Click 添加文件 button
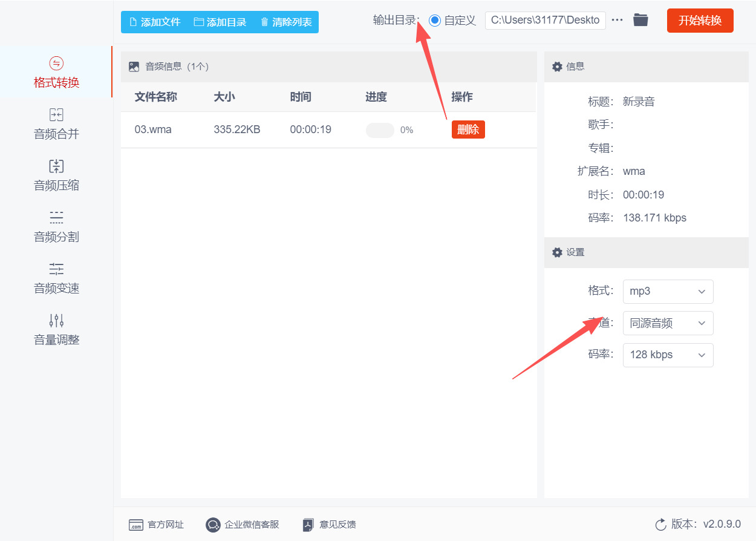Viewport: 756px width, 541px height. click(155, 22)
